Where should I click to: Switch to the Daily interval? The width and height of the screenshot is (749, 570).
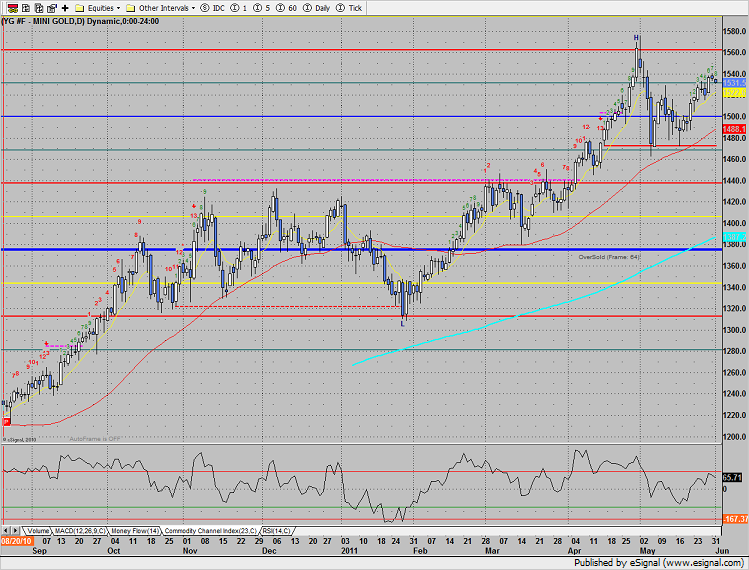[x=317, y=8]
